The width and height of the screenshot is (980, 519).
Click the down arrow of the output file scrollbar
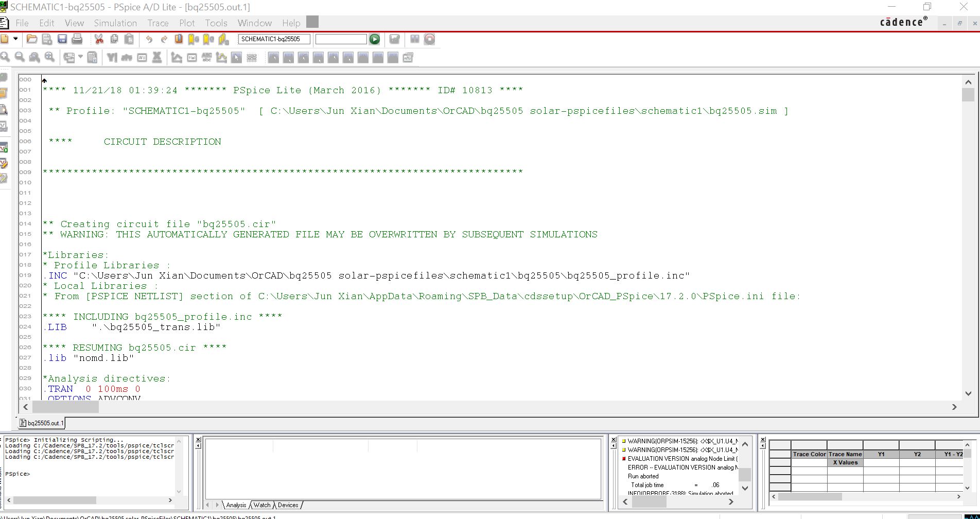click(x=968, y=394)
